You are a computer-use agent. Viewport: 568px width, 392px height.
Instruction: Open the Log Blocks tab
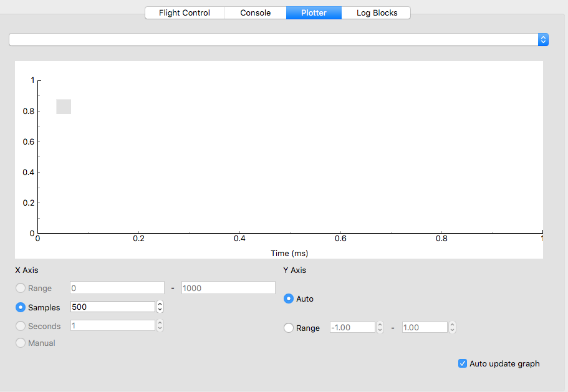pyautogui.click(x=377, y=12)
